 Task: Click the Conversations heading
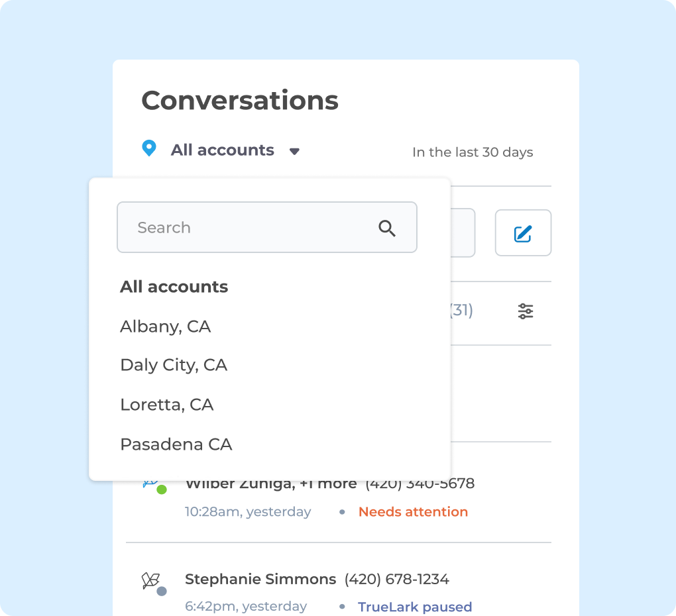tap(240, 101)
